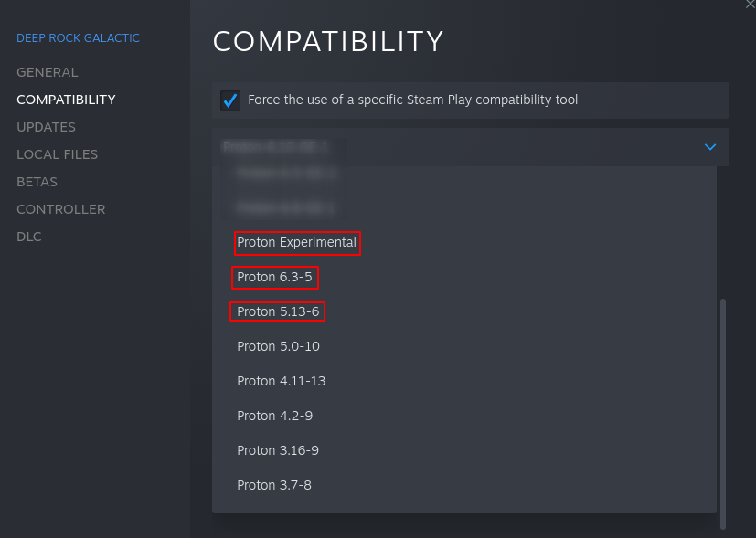
Task: Toggle the Force Steam Play compatibility checkbox
Action: [x=230, y=100]
